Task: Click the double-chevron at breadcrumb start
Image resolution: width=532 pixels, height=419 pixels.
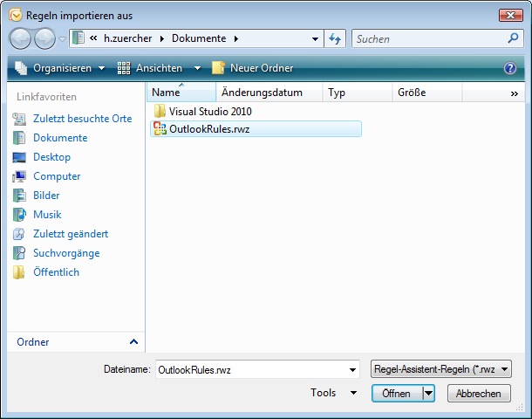Action: [93, 38]
